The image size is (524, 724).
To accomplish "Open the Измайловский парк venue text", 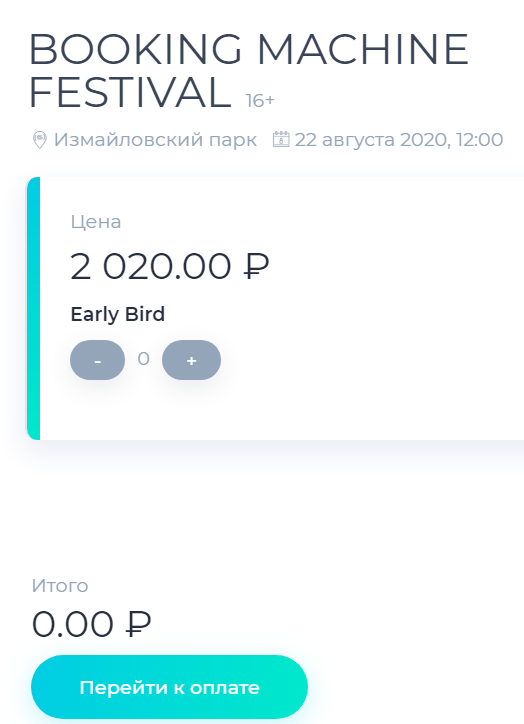I will (x=156, y=139).
